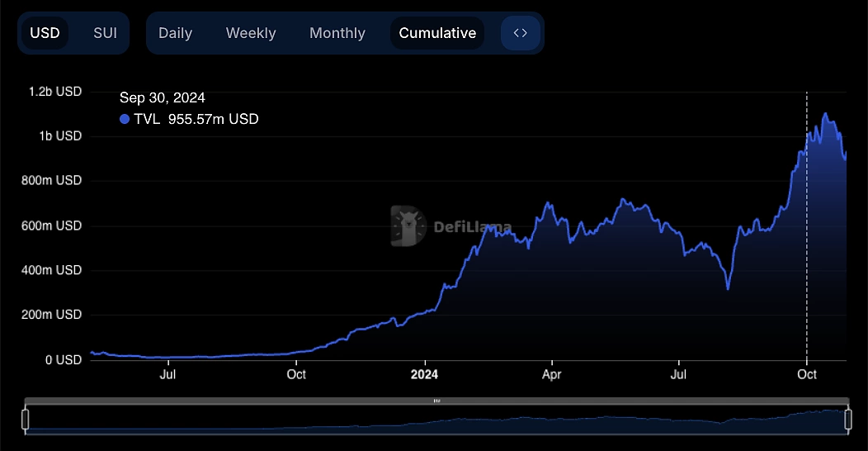
Task: Click the TVL 955.57m USD tooltip value
Action: click(x=196, y=119)
